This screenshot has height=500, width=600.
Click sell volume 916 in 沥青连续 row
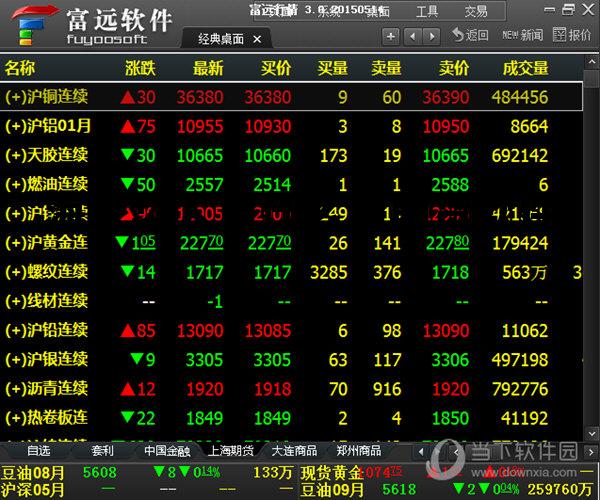(387, 389)
